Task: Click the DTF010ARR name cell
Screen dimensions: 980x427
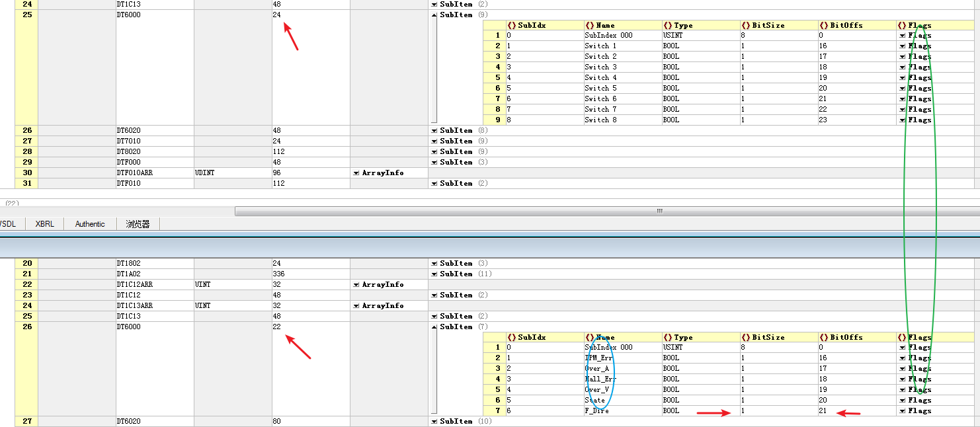Action: coord(155,173)
